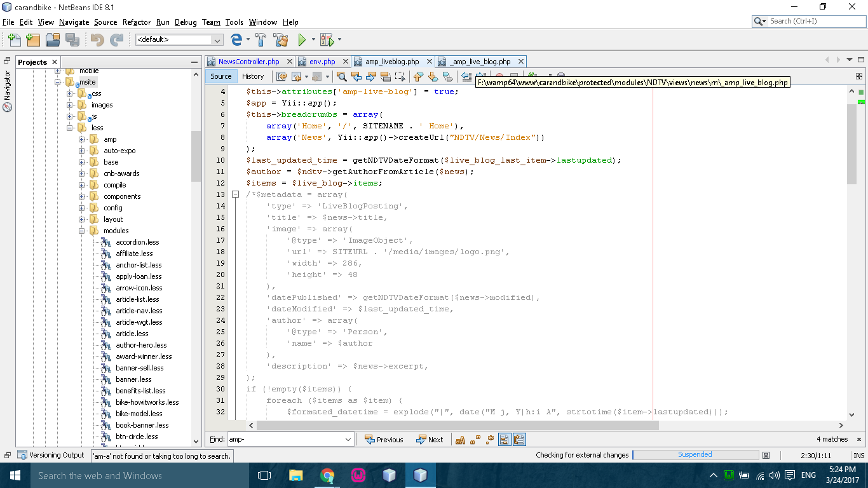Open the Refactor menu
The width and height of the screenshot is (868, 488).
[x=137, y=22]
